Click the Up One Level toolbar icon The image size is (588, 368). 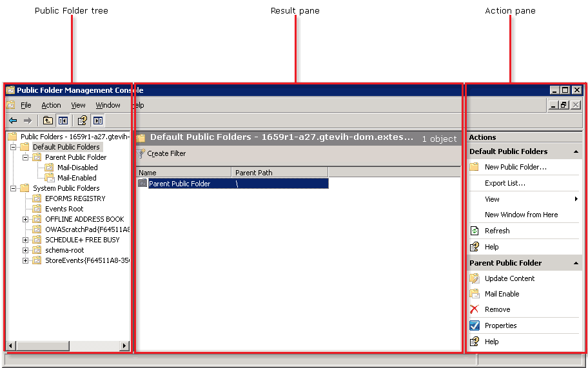pos(48,121)
